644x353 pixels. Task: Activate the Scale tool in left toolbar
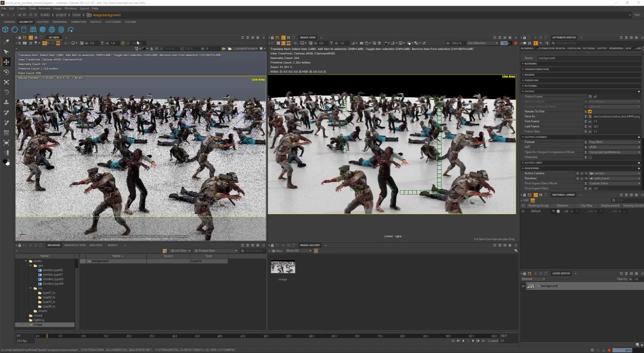click(6, 82)
